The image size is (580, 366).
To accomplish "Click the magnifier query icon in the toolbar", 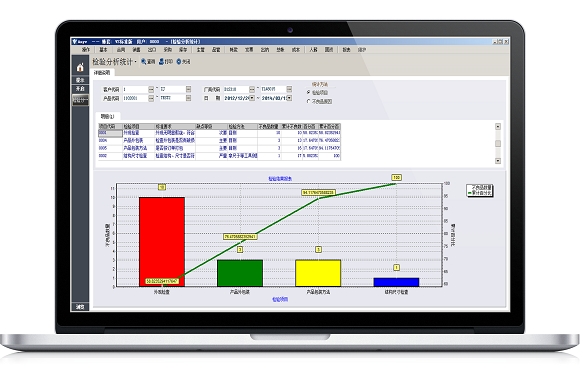I will point(144,61).
